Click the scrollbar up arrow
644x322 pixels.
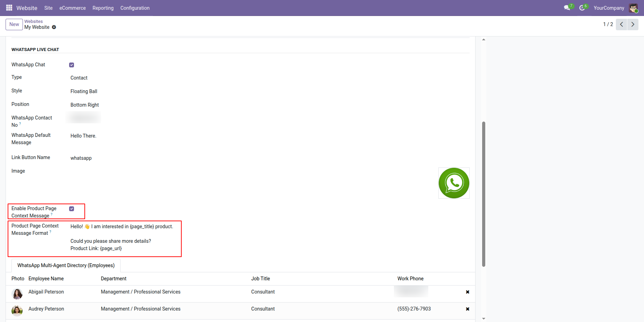(484, 40)
